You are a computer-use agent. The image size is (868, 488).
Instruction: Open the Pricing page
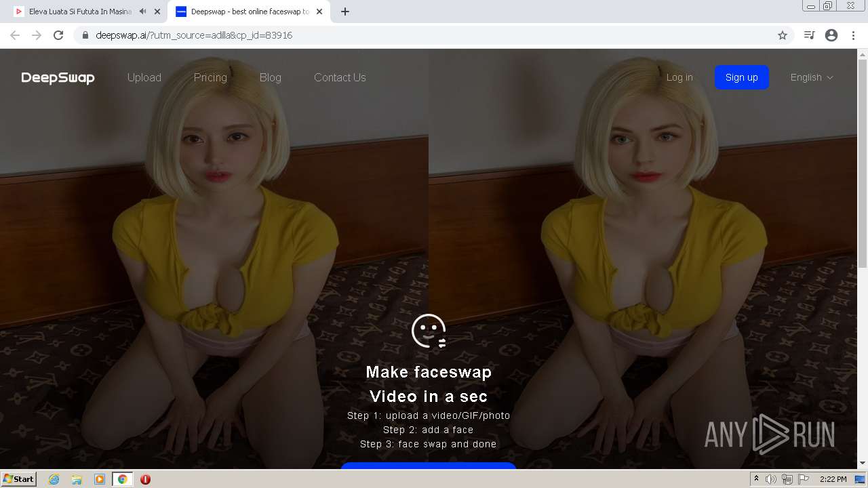pyautogui.click(x=210, y=77)
